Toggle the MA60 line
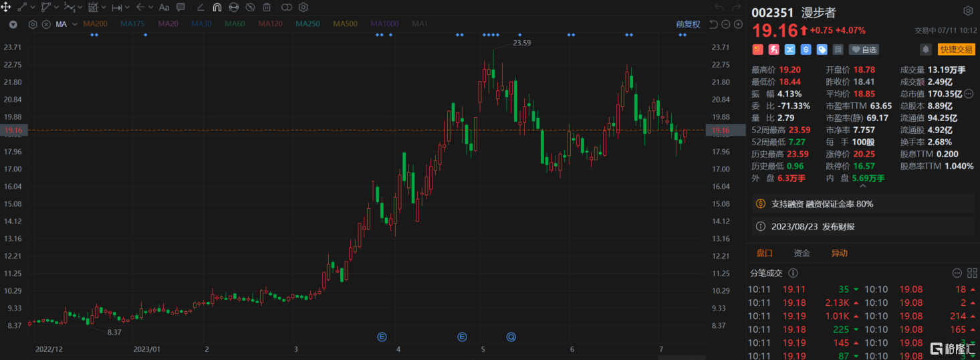980x360 pixels. tap(235, 24)
